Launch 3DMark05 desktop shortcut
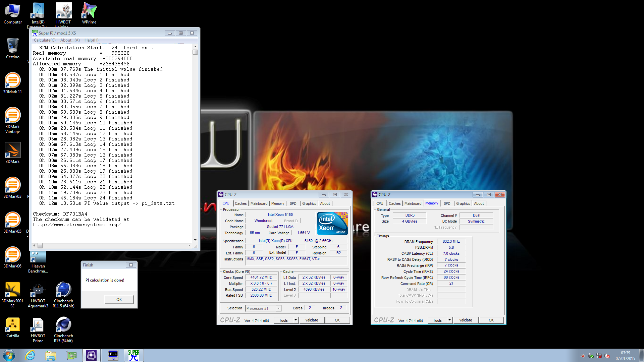Viewport: 644px width, 362px height. click(x=13, y=223)
